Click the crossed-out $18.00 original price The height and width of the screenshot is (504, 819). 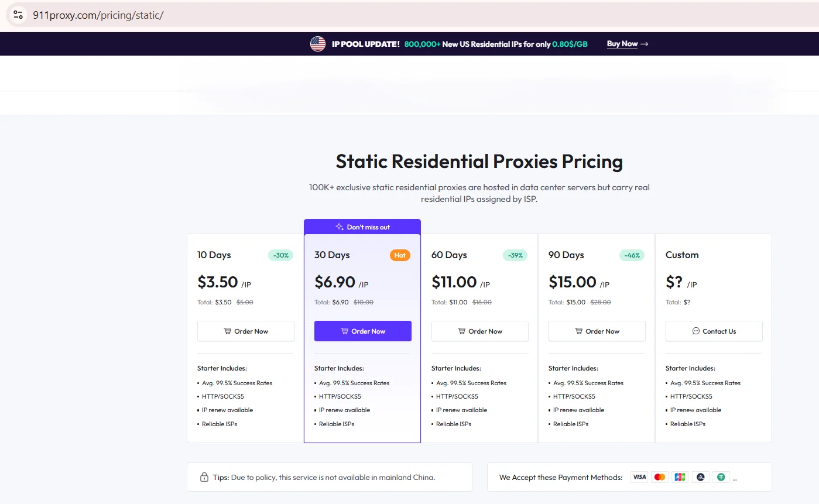pos(482,302)
